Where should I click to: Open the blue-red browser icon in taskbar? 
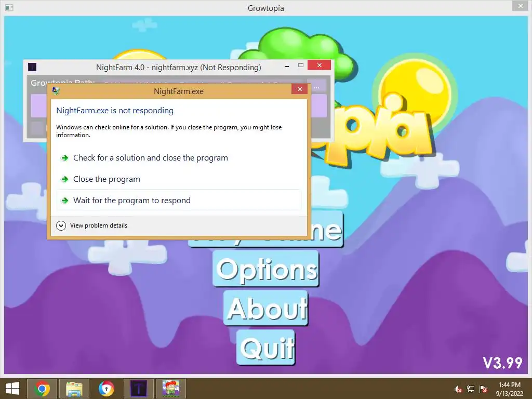106,389
